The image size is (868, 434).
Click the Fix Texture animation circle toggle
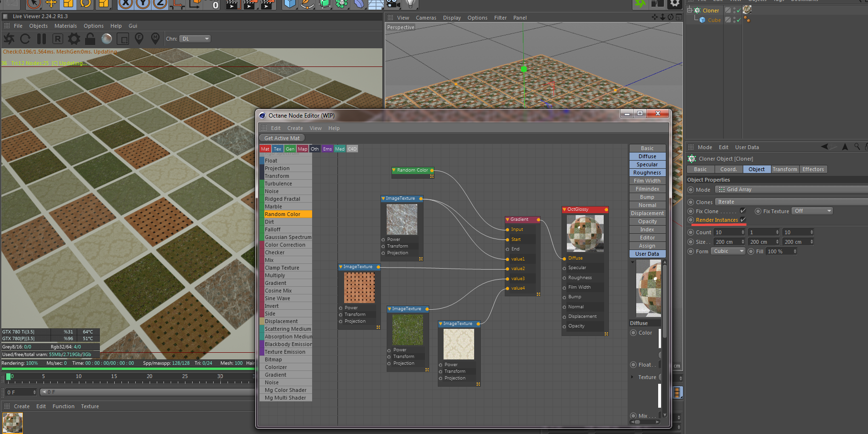[x=758, y=211]
